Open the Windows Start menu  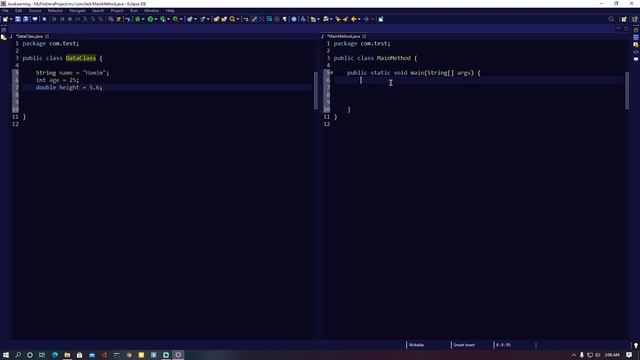tap(6, 355)
